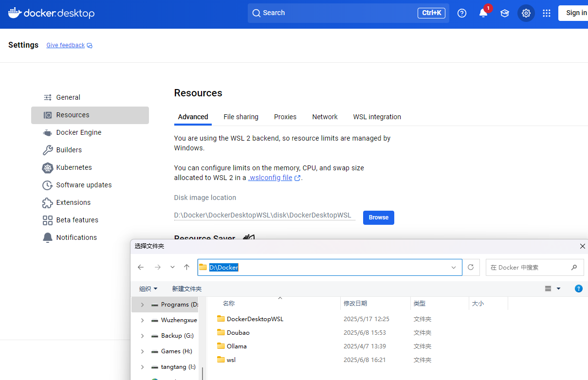
Task: Go forward in the folder dialog
Action: [157, 267]
